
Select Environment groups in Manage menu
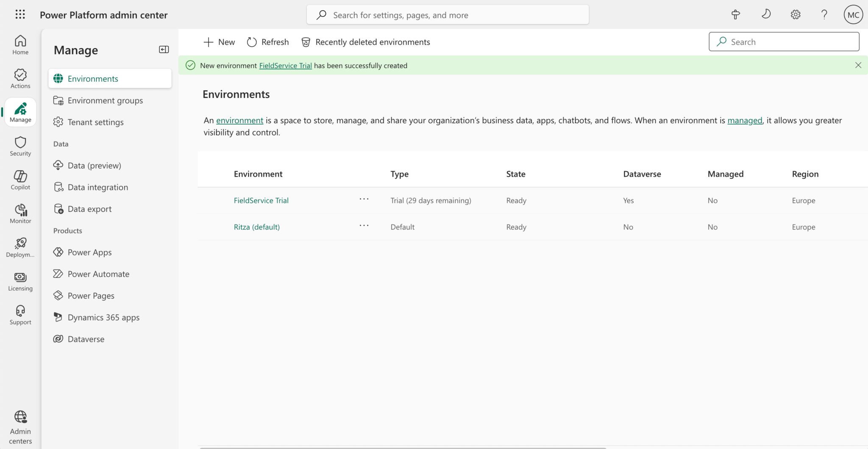tap(105, 100)
